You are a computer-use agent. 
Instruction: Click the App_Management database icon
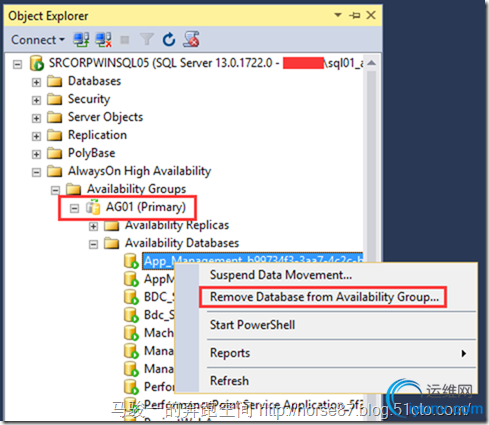(x=131, y=261)
